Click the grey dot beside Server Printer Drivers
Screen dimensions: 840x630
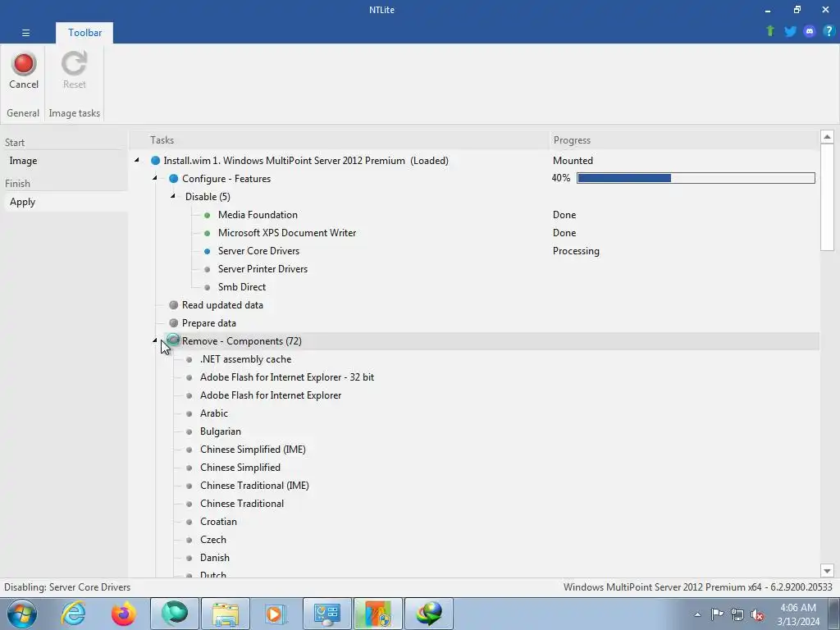[208, 269]
